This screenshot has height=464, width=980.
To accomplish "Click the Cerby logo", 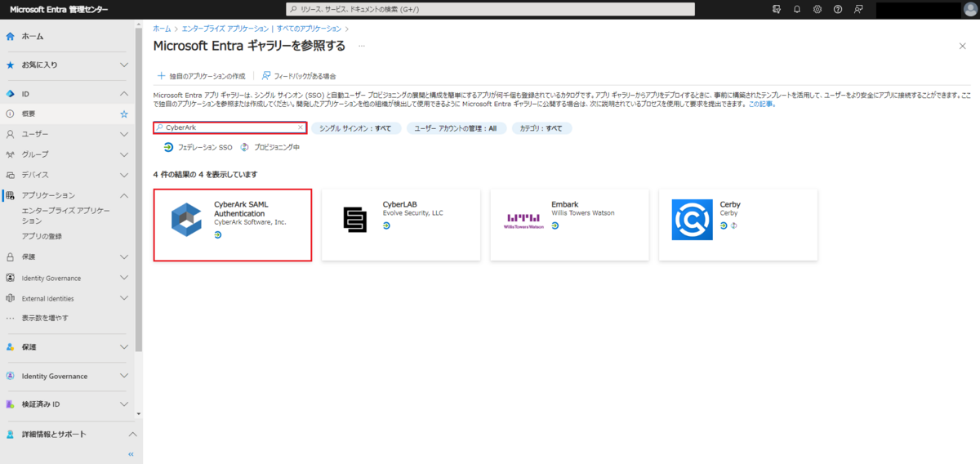I will 692,220.
